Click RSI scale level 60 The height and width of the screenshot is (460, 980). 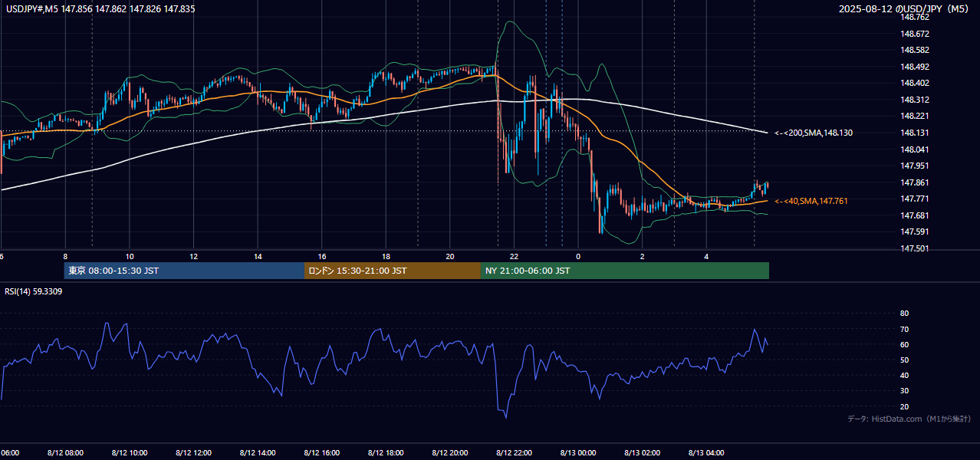pos(904,344)
